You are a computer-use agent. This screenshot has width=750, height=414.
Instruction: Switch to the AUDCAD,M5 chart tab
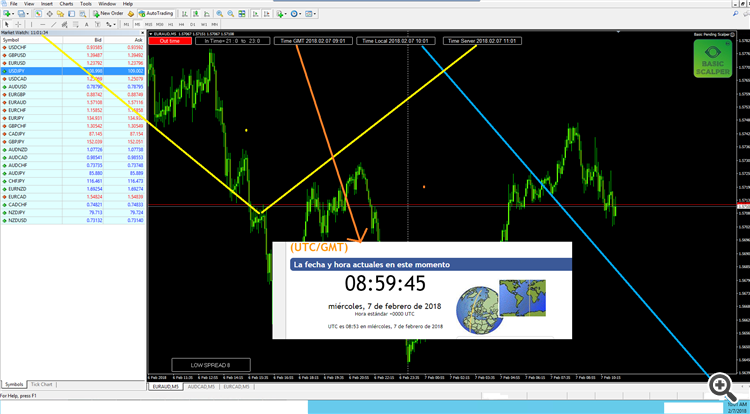click(200, 386)
